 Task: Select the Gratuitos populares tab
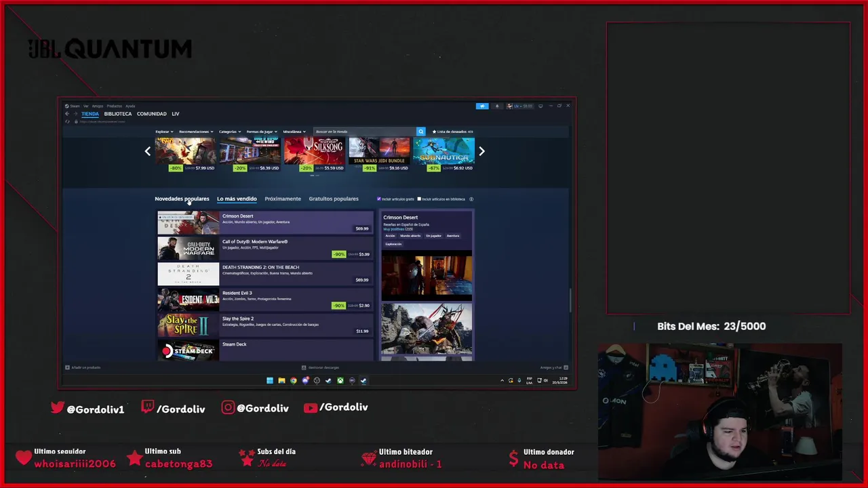click(x=334, y=199)
